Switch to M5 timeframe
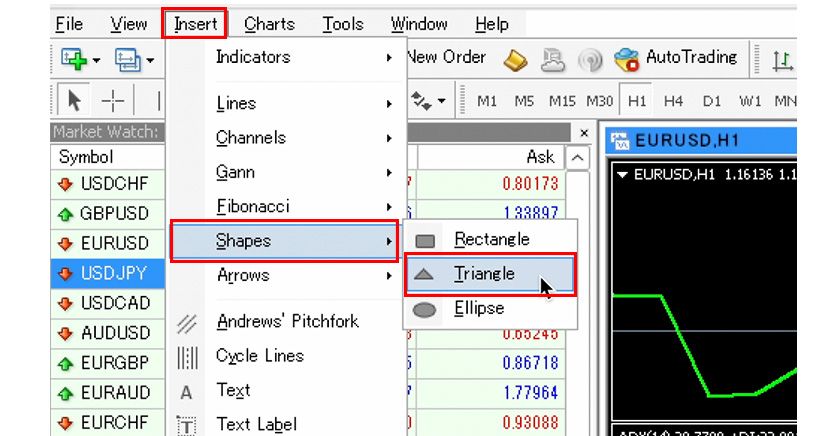The height and width of the screenshot is (436, 840). tap(524, 101)
